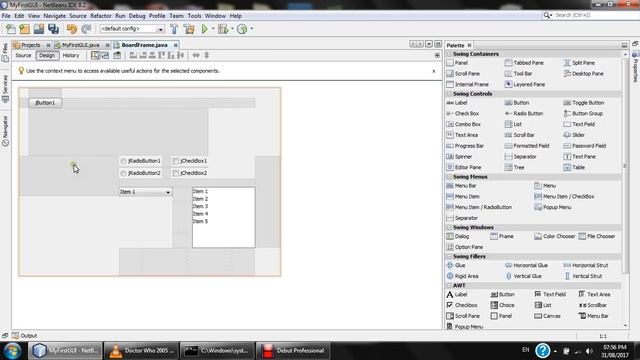Select the Tree palette component

515,167
